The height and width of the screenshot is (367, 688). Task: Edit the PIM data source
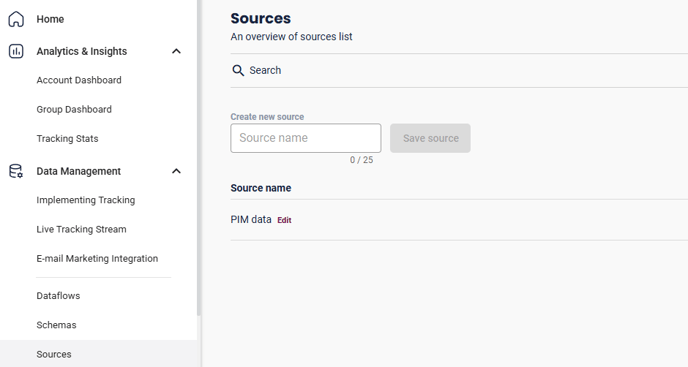coord(284,220)
